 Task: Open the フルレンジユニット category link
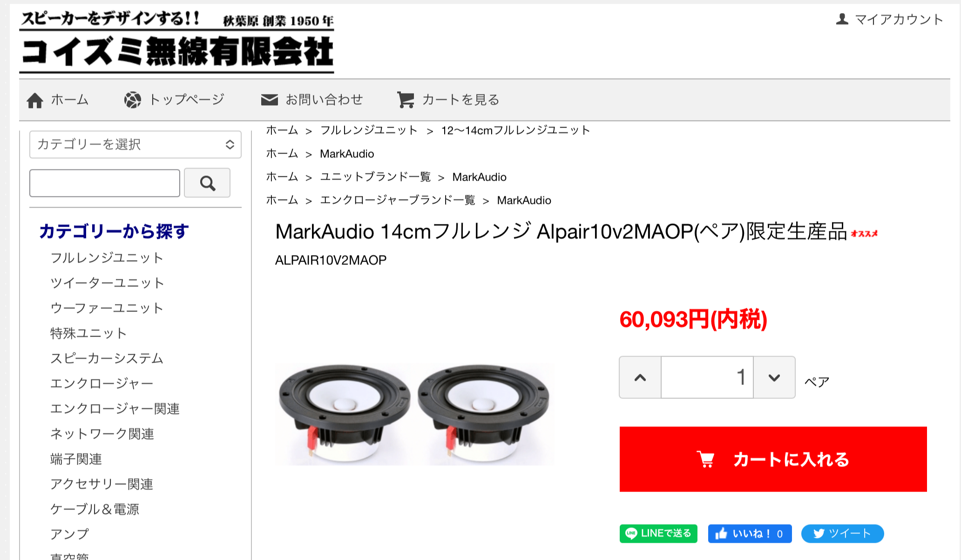(x=107, y=258)
